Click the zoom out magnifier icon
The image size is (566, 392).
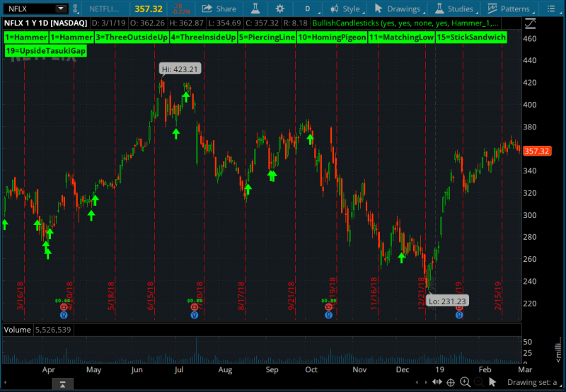479,382
